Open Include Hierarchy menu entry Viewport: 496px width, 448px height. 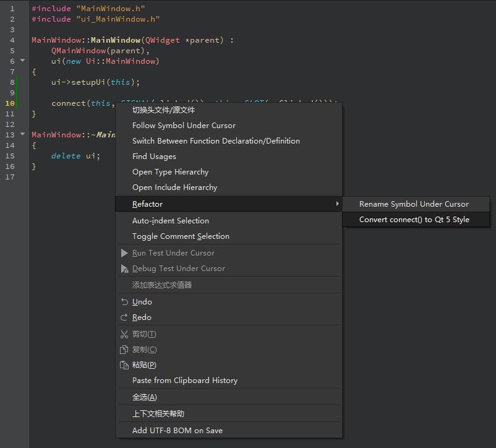229,187
